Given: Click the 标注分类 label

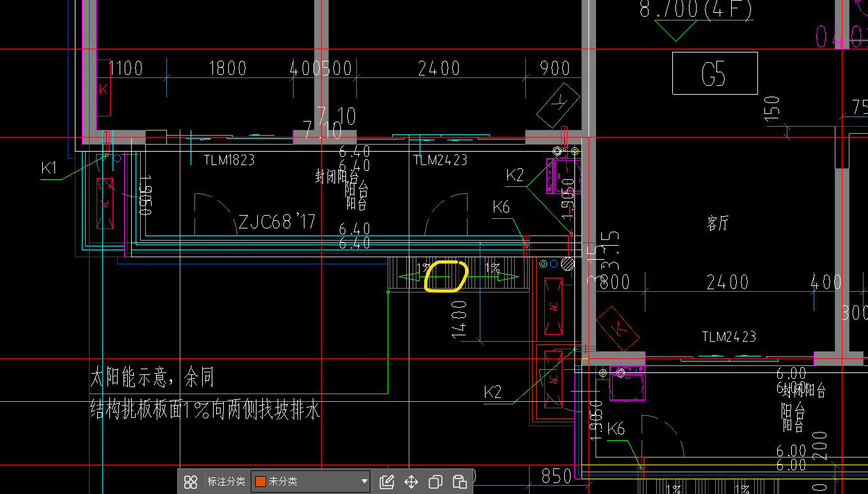Looking at the screenshot, I should (226, 481).
